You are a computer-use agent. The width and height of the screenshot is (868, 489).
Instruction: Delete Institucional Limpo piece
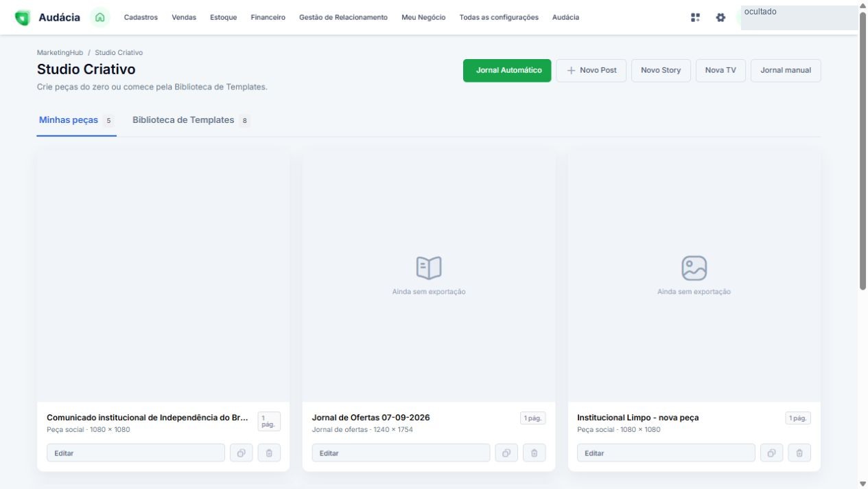tap(799, 453)
